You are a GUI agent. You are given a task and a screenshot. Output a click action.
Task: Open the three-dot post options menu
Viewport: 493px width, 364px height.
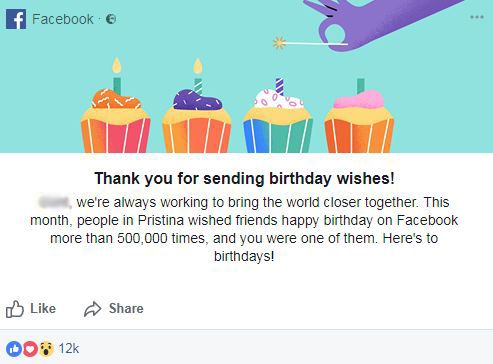[x=477, y=17]
